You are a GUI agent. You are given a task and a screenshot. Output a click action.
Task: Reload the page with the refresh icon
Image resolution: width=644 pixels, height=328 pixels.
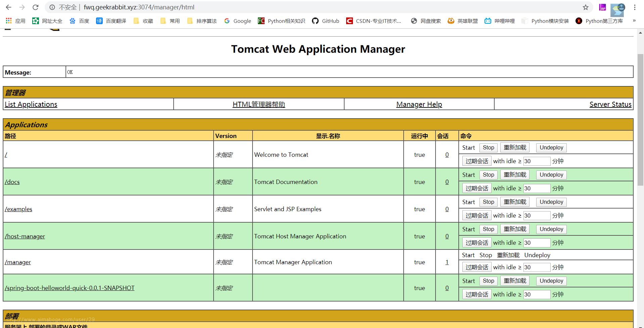(36, 7)
